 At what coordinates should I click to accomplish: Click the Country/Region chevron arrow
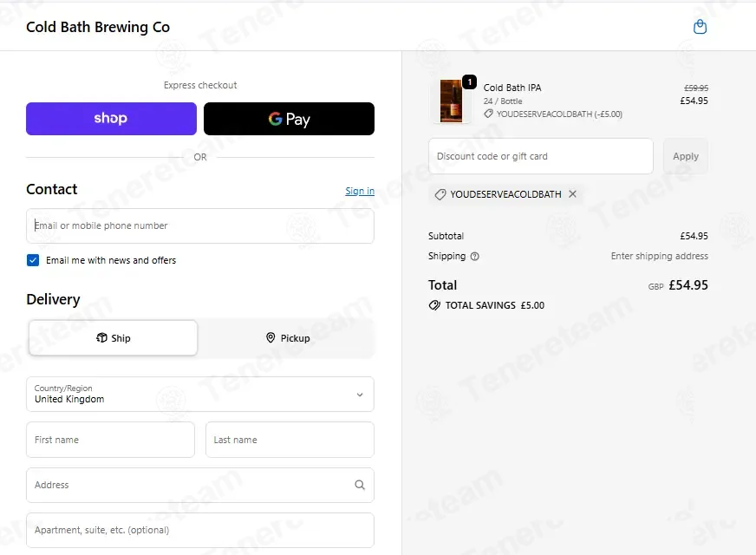360,395
